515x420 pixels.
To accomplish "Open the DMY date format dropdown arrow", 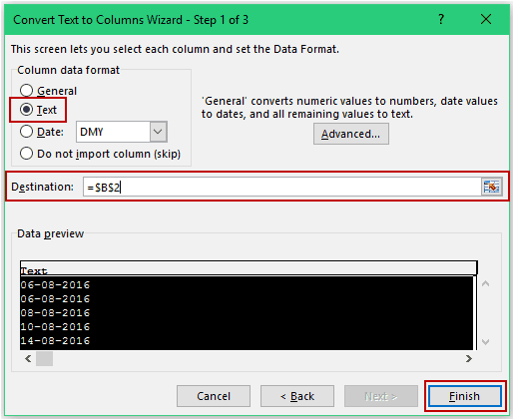I will click(x=158, y=132).
